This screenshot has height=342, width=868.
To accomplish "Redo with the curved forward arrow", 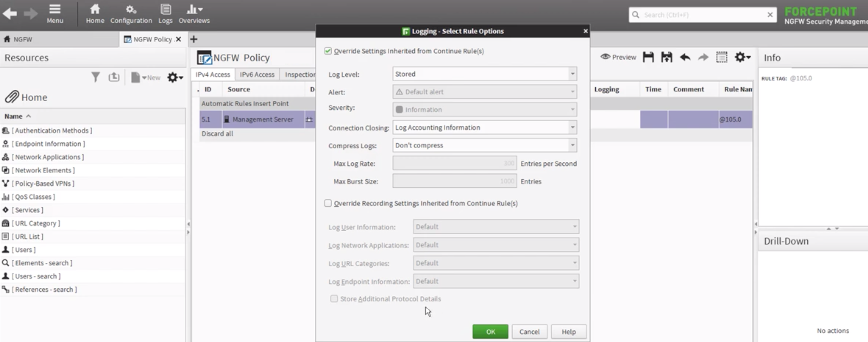I will (x=703, y=57).
